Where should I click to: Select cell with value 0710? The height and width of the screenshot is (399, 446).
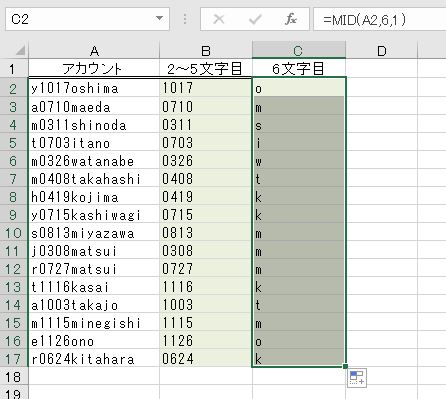206,107
